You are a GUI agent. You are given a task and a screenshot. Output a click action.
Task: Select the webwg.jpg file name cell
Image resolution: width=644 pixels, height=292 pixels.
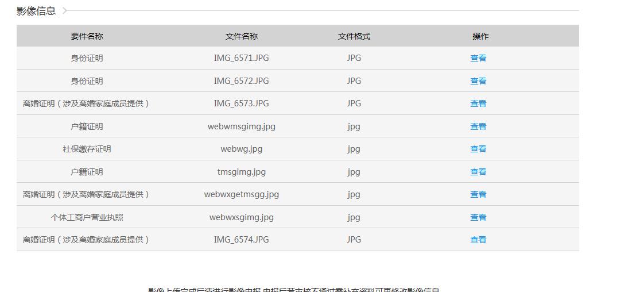coord(241,149)
